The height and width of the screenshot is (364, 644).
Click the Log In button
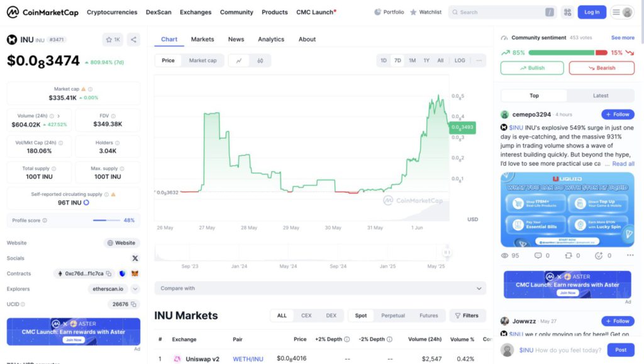[592, 13]
